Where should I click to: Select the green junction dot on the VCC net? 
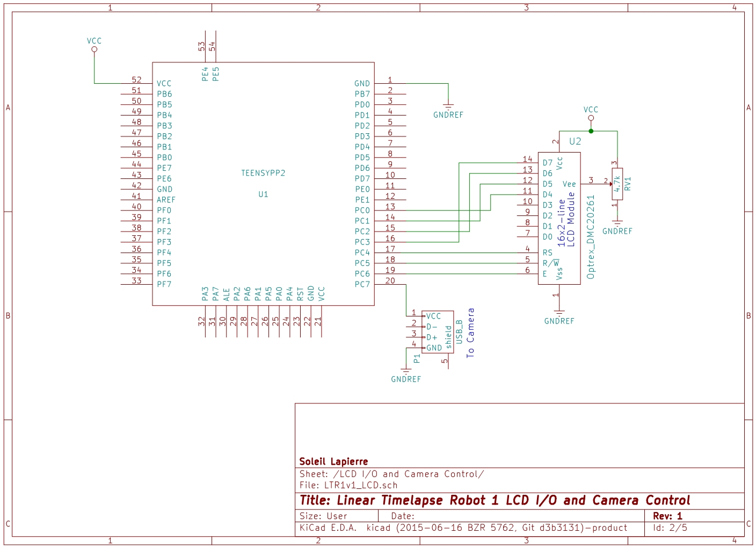(x=591, y=130)
